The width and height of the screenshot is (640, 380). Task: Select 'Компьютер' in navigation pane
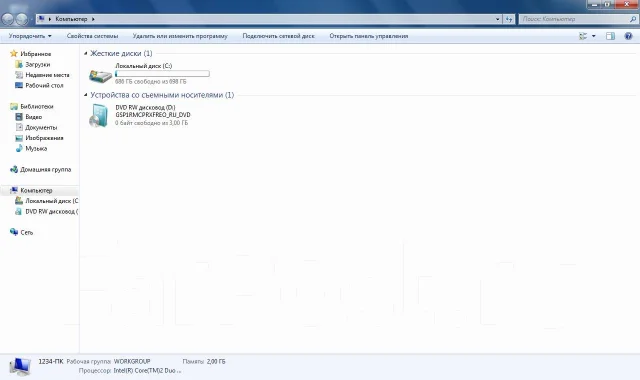31,190
